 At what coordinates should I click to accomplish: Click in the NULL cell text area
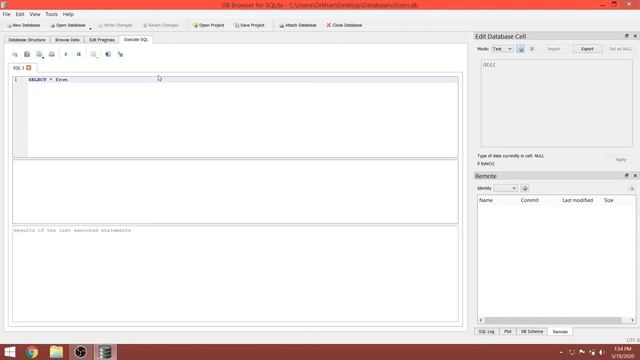click(x=556, y=103)
